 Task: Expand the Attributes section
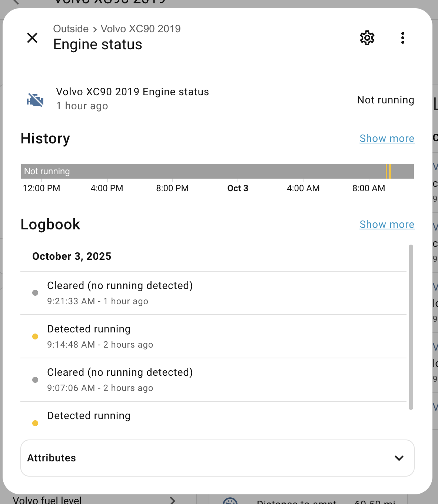217,458
